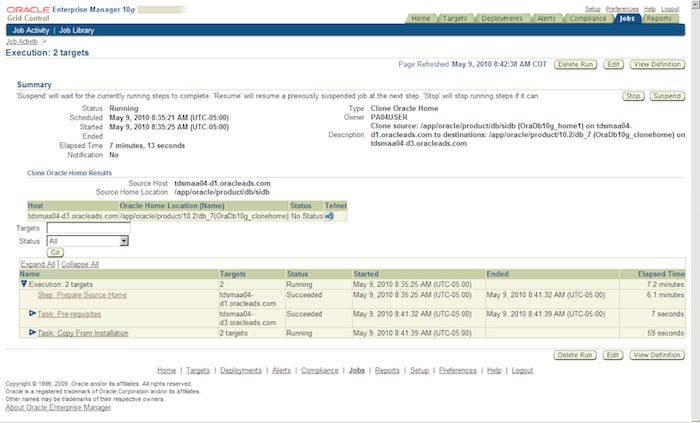Open the Alerts tab
Image resolution: width=700 pixels, height=423 pixels.
coord(546,18)
